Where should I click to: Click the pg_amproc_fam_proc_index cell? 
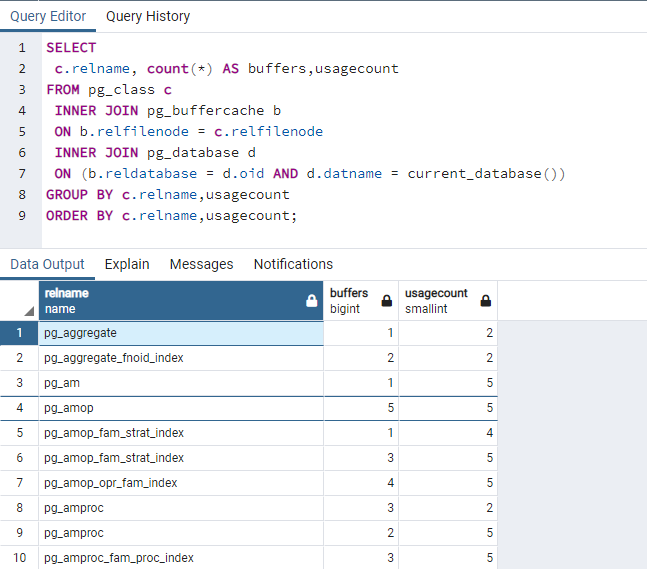point(180,557)
